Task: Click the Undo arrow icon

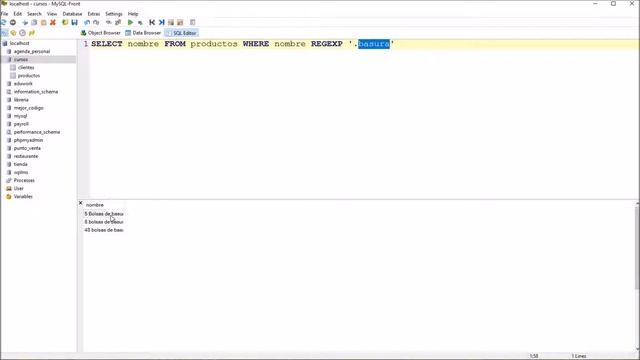Action: [87, 22]
